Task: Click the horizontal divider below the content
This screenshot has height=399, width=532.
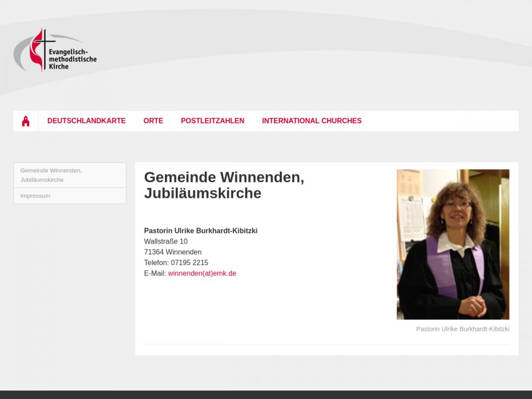Action: click(326, 345)
